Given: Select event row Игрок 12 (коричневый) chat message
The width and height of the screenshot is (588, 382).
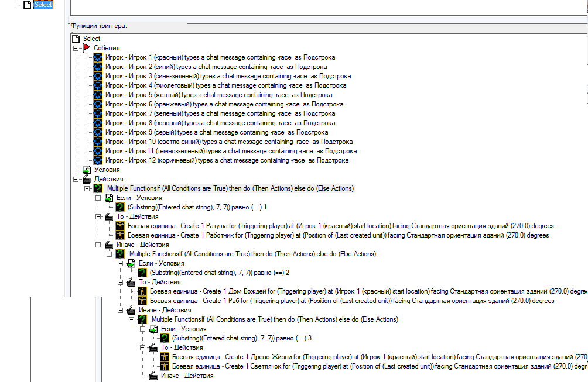Looking at the screenshot, I should [x=227, y=160].
